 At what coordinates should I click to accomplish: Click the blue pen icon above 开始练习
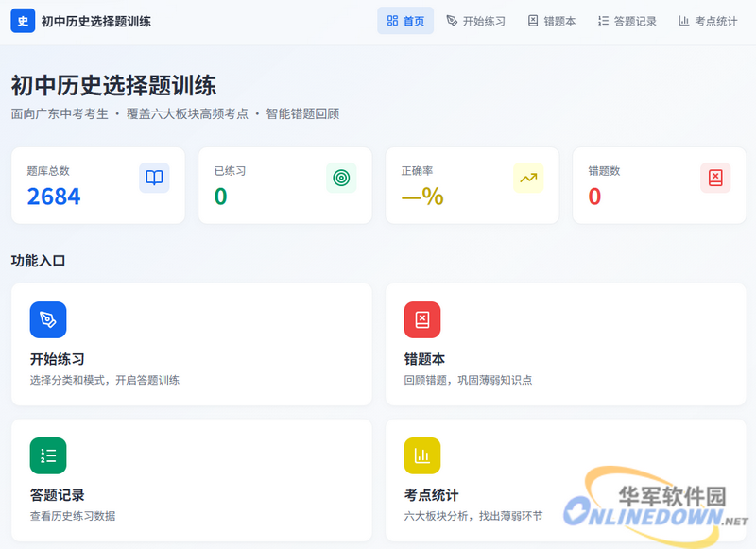[x=48, y=319]
